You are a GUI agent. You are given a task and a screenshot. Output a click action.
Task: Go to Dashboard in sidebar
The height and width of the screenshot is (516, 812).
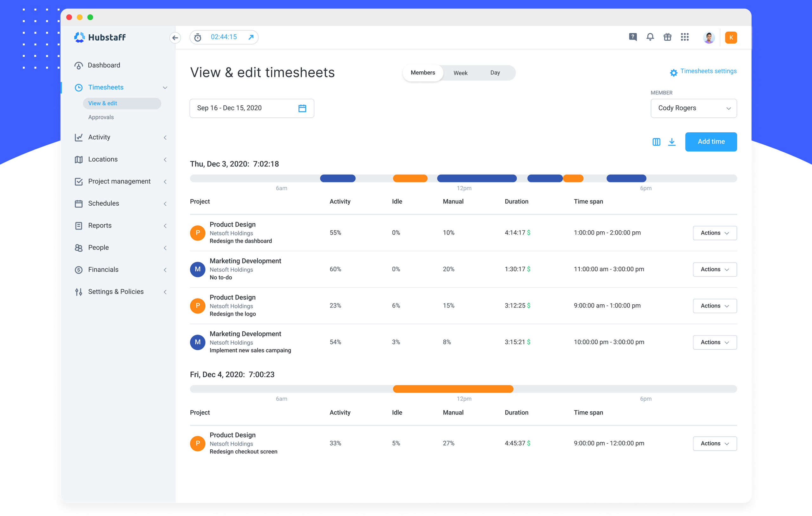[x=104, y=65]
